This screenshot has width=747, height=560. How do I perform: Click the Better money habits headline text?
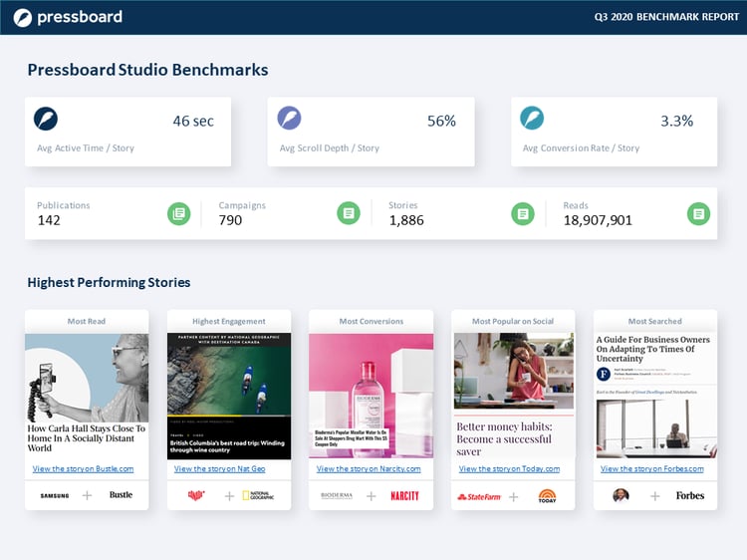click(504, 439)
